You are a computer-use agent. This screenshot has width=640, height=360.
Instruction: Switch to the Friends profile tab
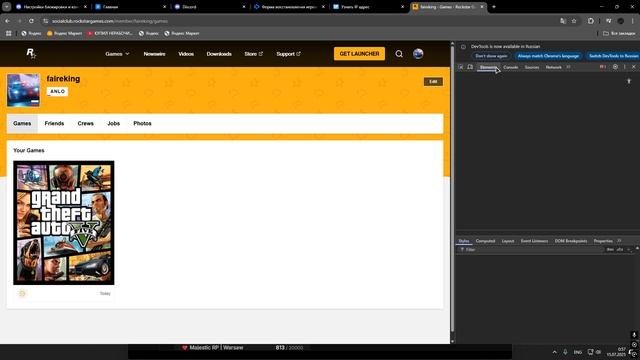(x=54, y=123)
